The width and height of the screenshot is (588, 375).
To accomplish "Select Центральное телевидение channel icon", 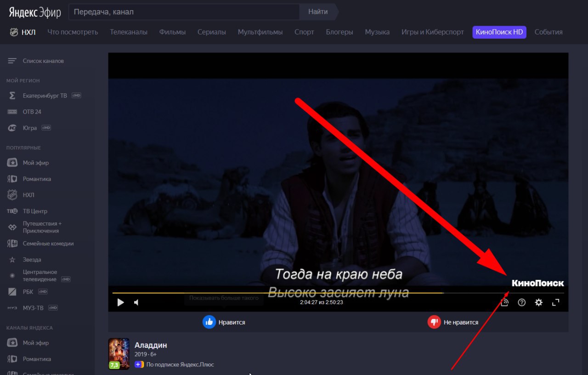I will (x=12, y=276).
